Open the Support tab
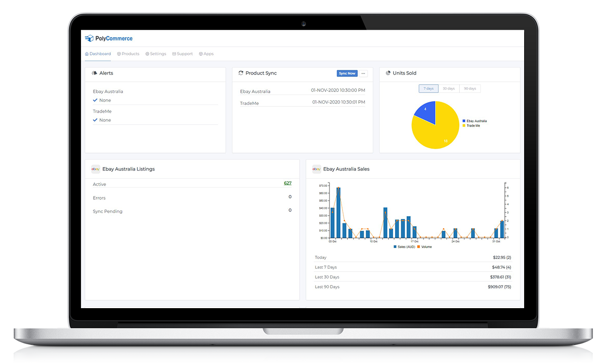607x364 pixels. tap(183, 54)
